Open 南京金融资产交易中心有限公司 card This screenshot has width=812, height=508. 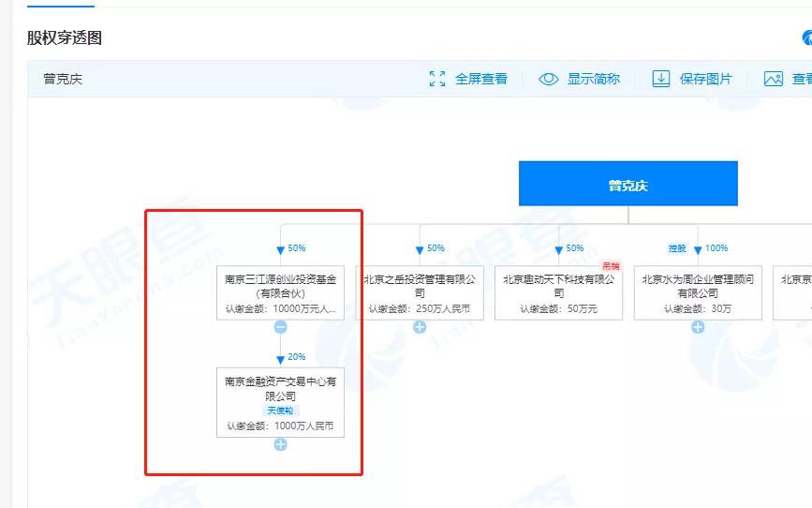point(280,403)
